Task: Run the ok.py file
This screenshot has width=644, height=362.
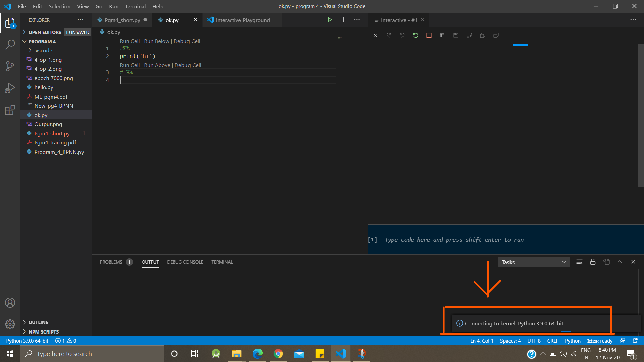Action: [x=330, y=20]
